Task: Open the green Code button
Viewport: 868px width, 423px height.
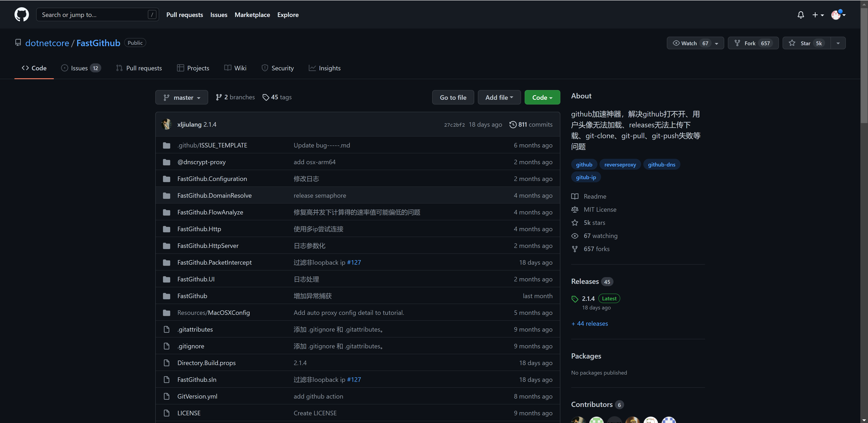Action: coord(542,97)
